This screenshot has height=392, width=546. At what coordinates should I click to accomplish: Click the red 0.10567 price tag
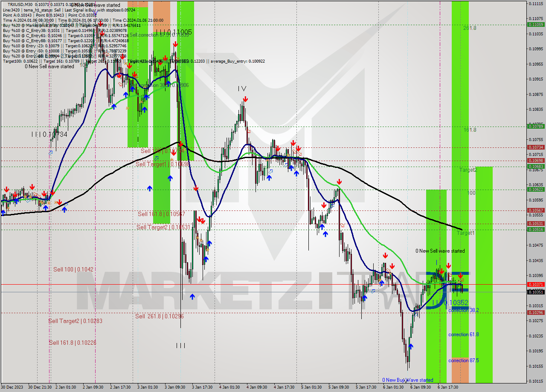click(x=535, y=210)
